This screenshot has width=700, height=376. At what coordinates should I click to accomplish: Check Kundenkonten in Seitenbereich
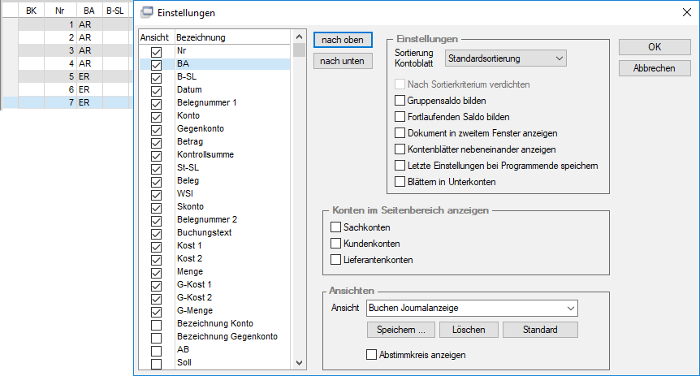(x=336, y=243)
